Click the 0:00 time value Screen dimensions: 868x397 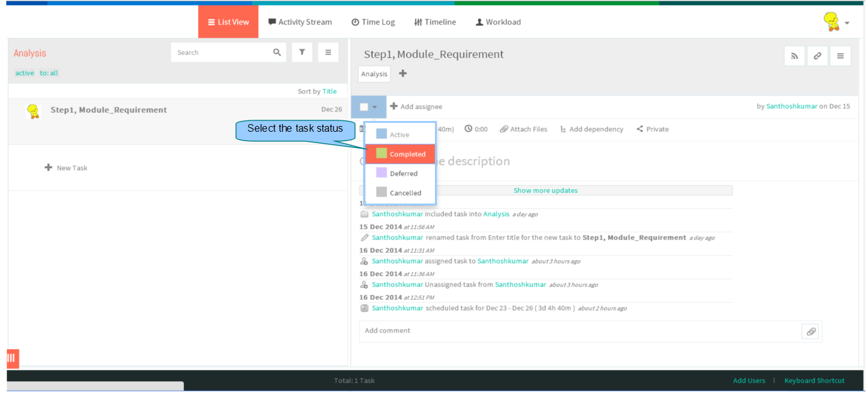(x=481, y=129)
